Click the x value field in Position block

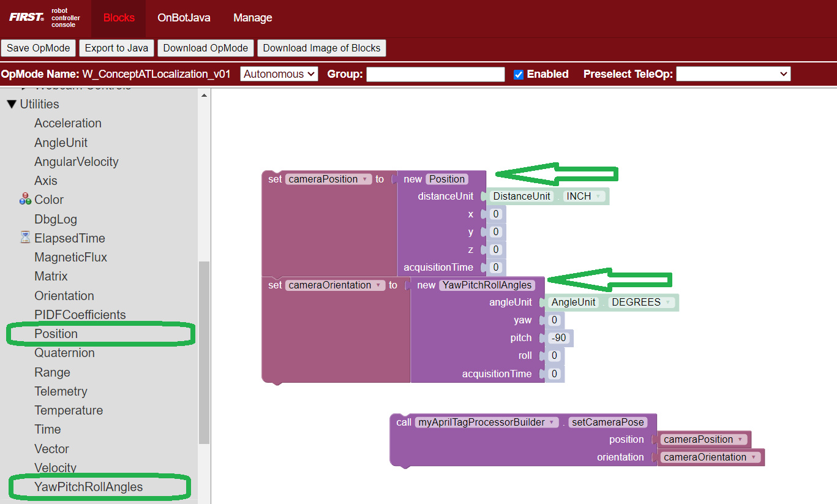click(x=496, y=214)
